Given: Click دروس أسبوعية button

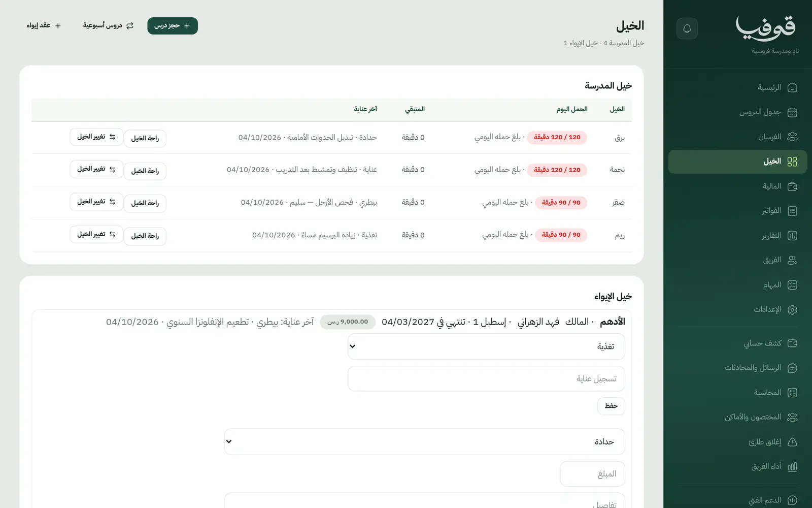Looking at the screenshot, I should (x=108, y=26).
